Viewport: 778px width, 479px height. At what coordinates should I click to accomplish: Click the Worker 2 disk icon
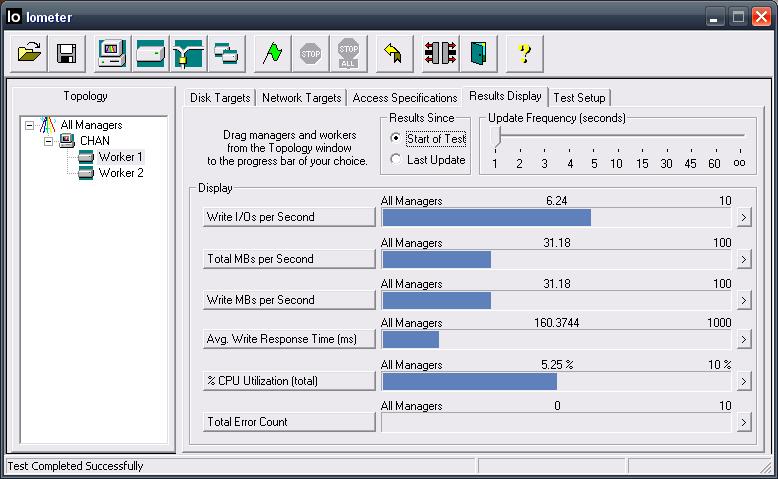[85, 173]
